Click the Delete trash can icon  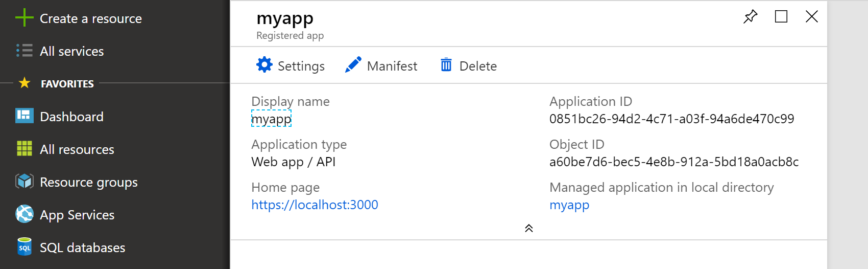click(446, 65)
